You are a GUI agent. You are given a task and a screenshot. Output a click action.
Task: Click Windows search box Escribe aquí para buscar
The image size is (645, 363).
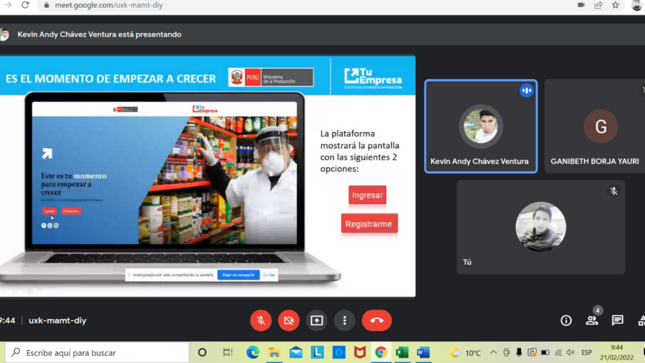(x=97, y=353)
